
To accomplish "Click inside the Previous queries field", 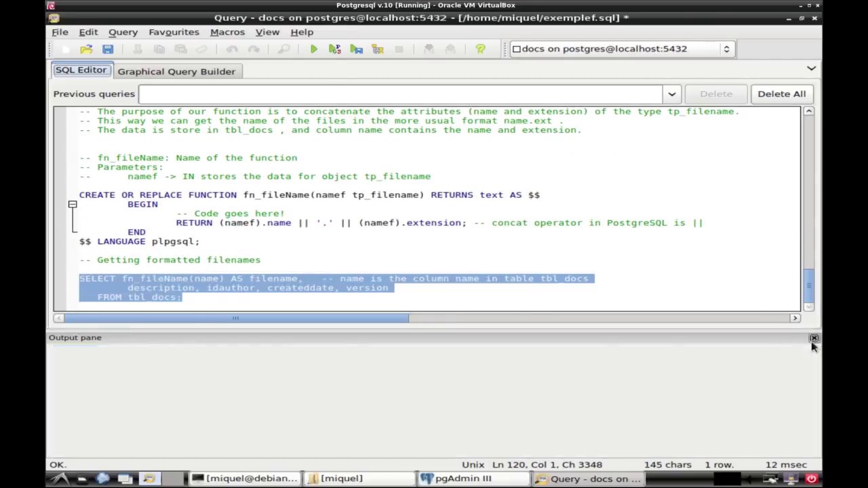I will coord(401,94).
